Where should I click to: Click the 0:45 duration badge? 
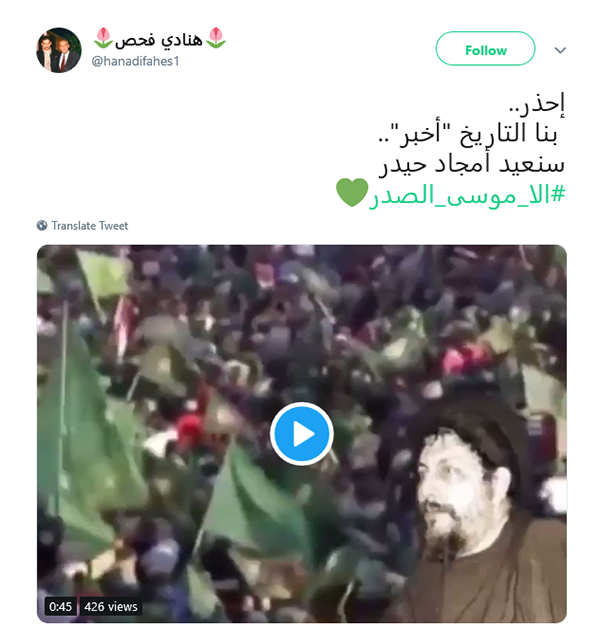pyautogui.click(x=60, y=606)
